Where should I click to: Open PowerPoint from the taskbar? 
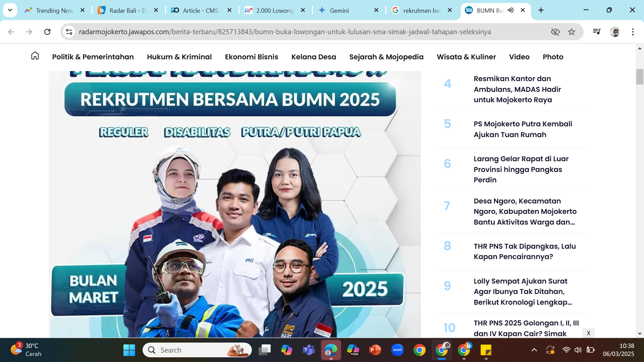click(375, 350)
